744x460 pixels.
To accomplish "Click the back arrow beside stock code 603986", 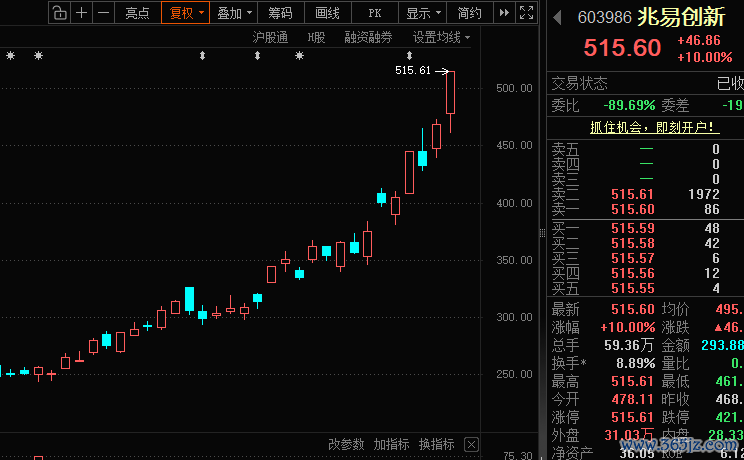I will [558, 18].
